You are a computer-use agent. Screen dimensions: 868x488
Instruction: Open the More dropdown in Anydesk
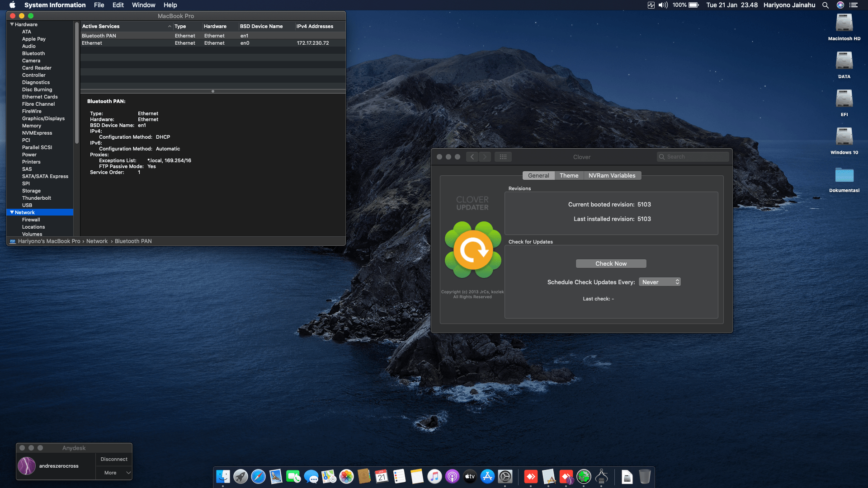click(114, 473)
